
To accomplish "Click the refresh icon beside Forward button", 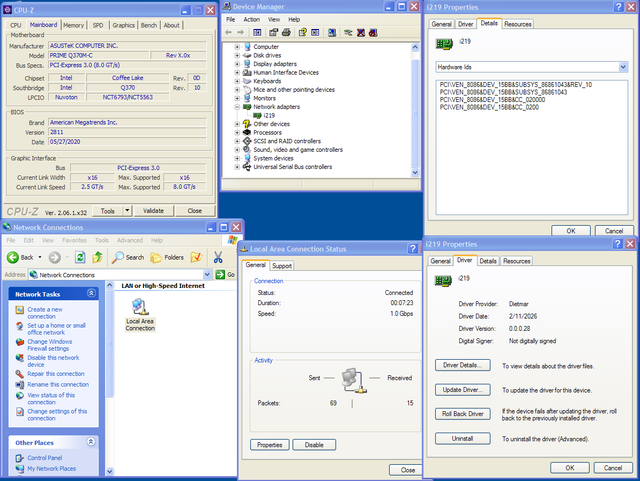I will [x=80, y=257].
